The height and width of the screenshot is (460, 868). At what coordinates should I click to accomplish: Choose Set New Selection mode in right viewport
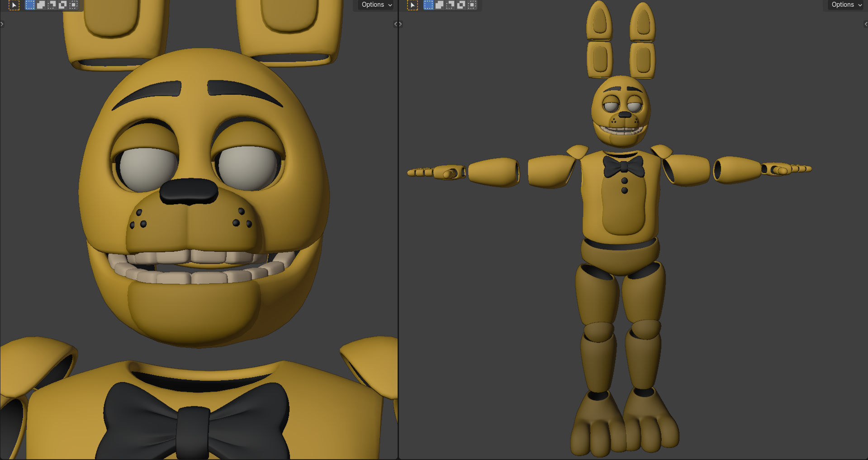pyautogui.click(x=428, y=5)
